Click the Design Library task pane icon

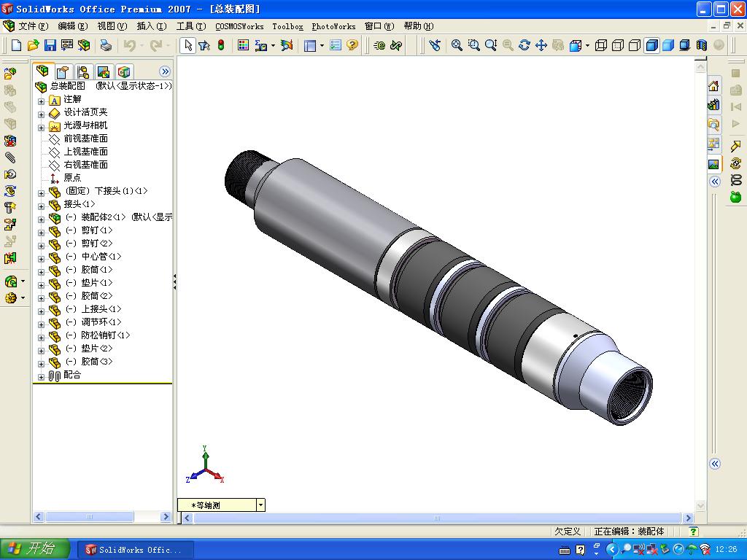[x=713, y=105]
